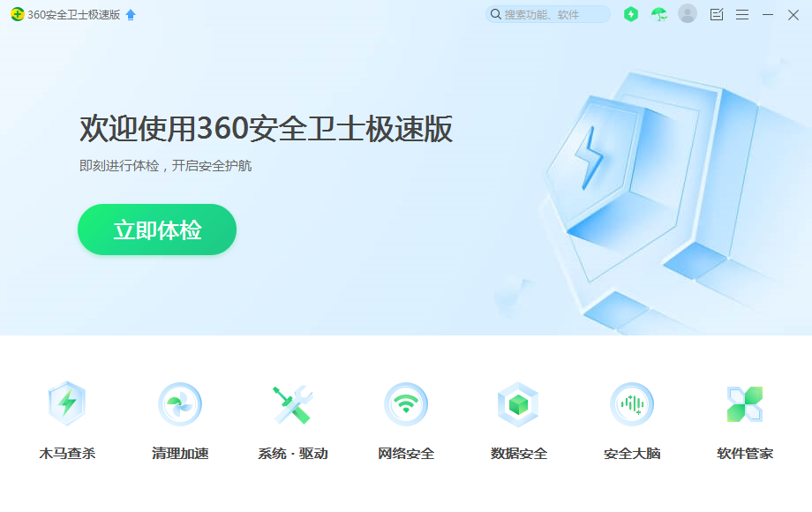
Task: Click the 木马查杀 text label
Action: 67,454
